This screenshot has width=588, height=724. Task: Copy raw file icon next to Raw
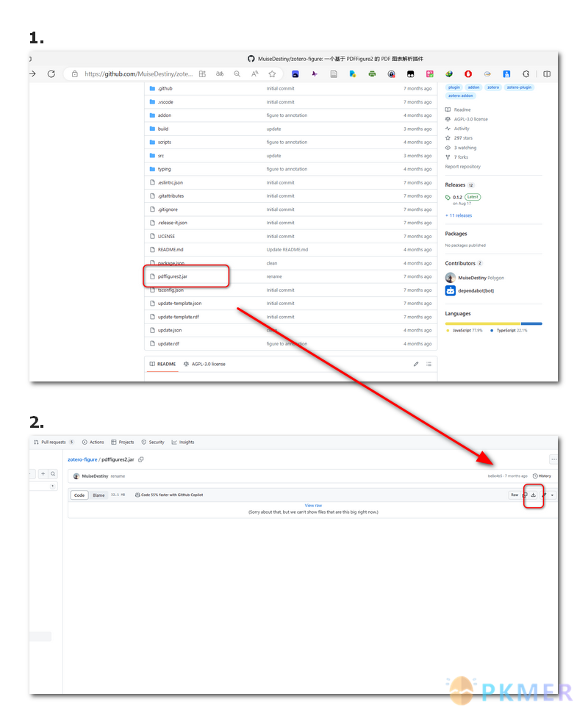[525, 495]
